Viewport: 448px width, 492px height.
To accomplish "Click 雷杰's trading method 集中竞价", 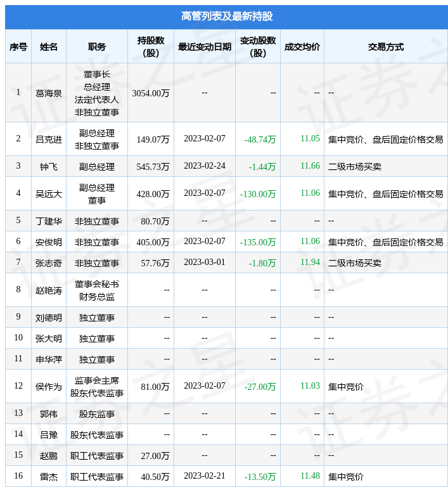I will pyautogui.click(x=346, y=477).
